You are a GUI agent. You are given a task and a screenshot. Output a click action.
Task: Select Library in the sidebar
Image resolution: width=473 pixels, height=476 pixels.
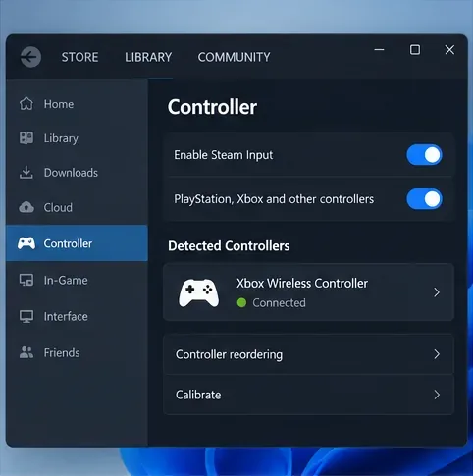(x=77, y=138)
